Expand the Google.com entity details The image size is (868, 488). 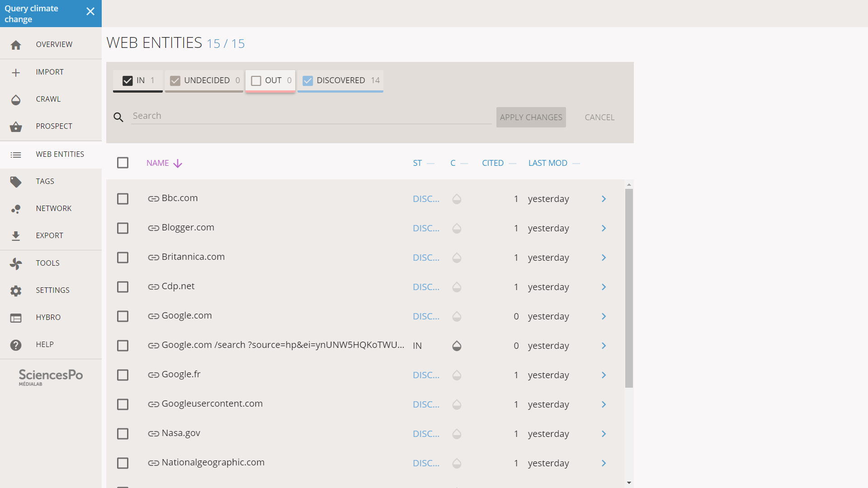coord(604,316)
